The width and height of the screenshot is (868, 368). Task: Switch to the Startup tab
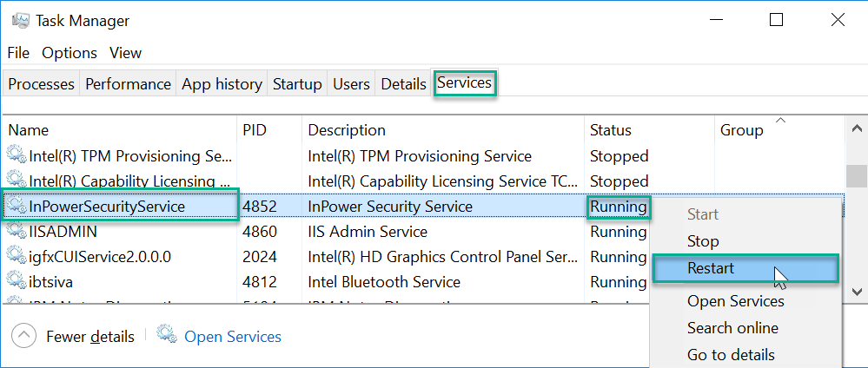(297, 84)
